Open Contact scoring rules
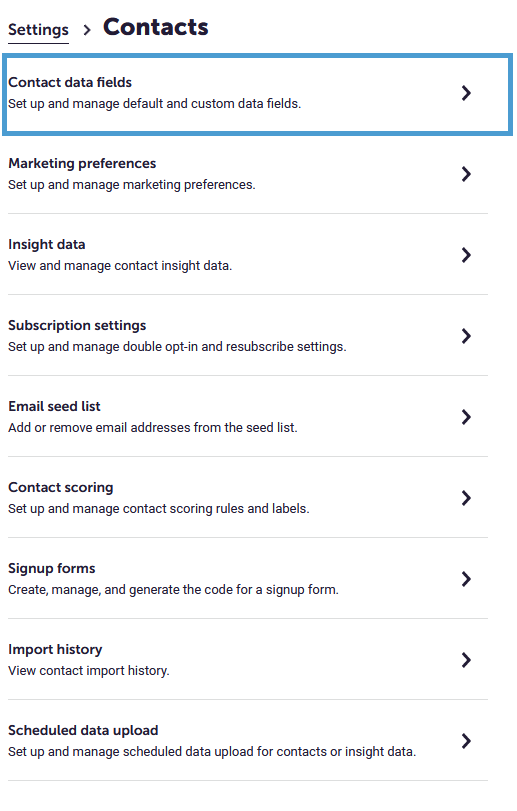 coord(248,498)
